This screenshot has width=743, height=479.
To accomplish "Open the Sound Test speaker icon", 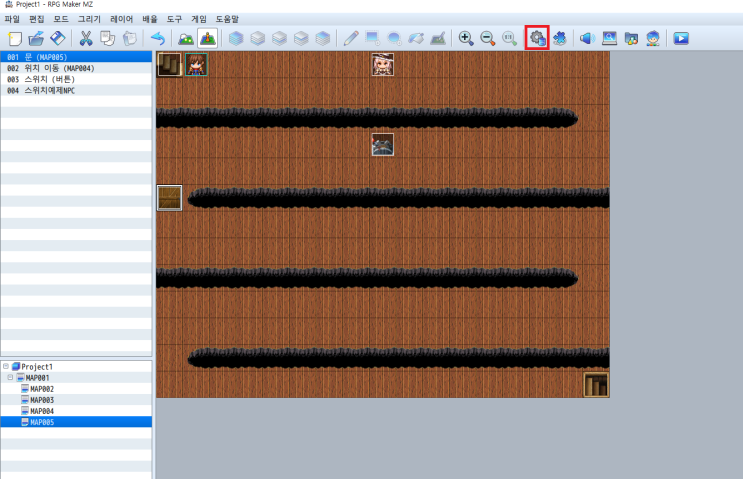I will [x=588, y=38].
